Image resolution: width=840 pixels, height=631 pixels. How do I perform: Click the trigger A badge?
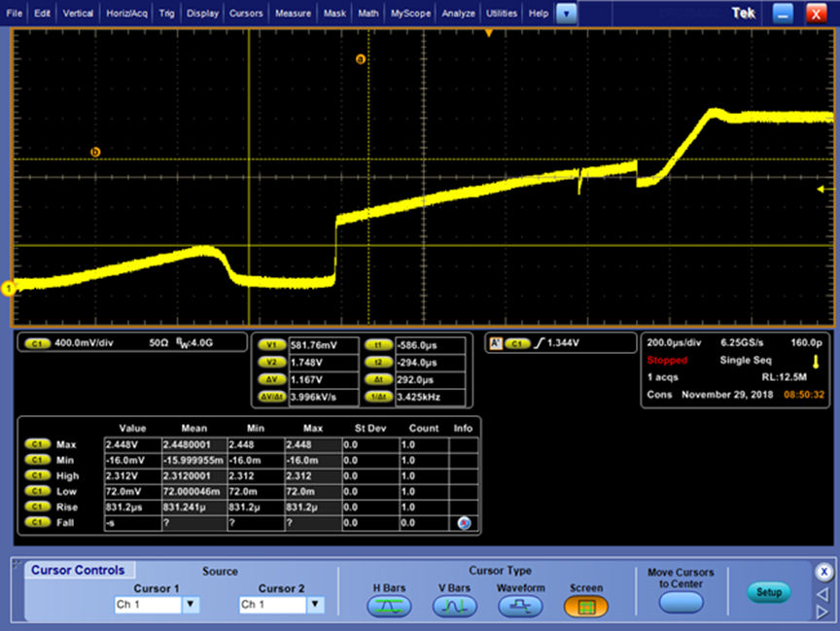(x=496, y=343)
